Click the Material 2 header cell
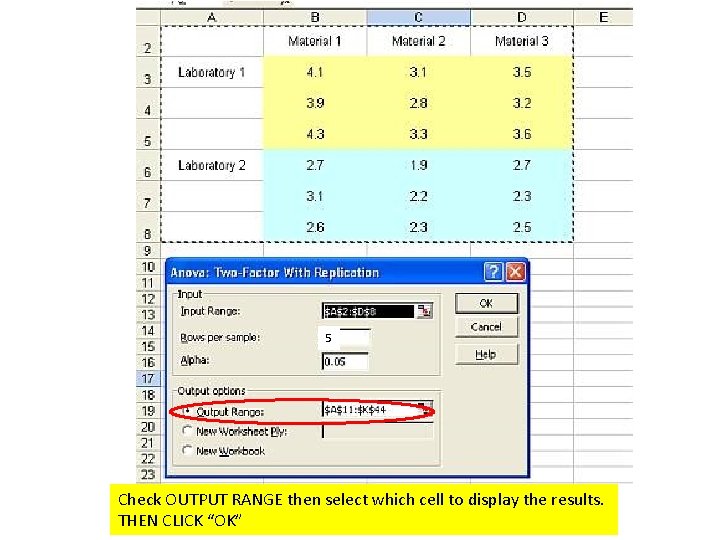Image resolution: width=720 pixels, height=540 pixels. point(418,41)
